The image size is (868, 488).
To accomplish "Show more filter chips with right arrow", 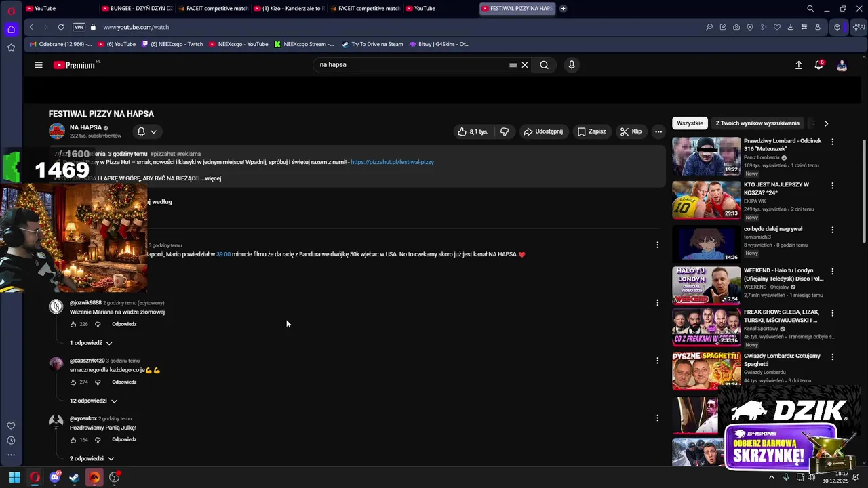I will pyautogui.click(x=826, y=123).
